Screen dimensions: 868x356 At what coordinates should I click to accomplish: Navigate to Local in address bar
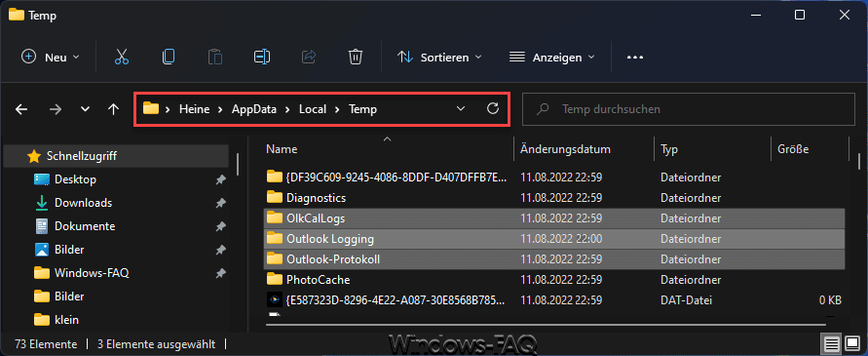click(x=312, y=109)
